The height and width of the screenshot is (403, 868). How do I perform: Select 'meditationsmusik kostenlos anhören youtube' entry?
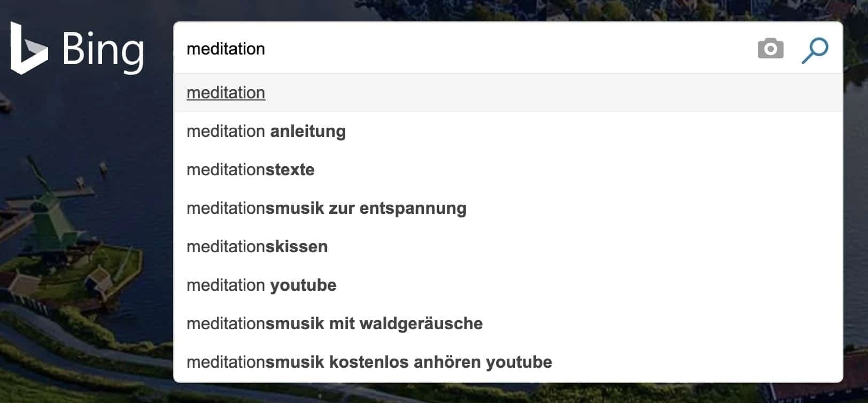click(369, 362)
